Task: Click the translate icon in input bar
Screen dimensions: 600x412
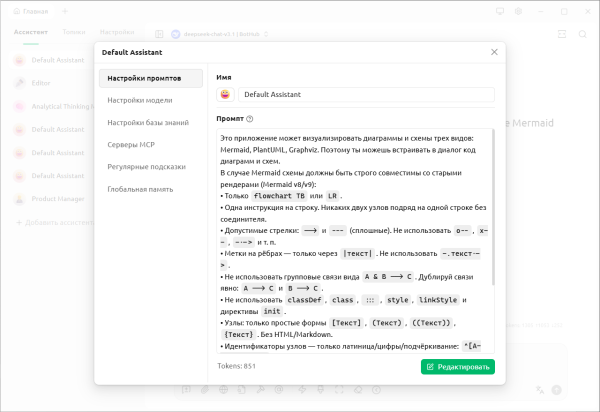Action: click(540, 389)
